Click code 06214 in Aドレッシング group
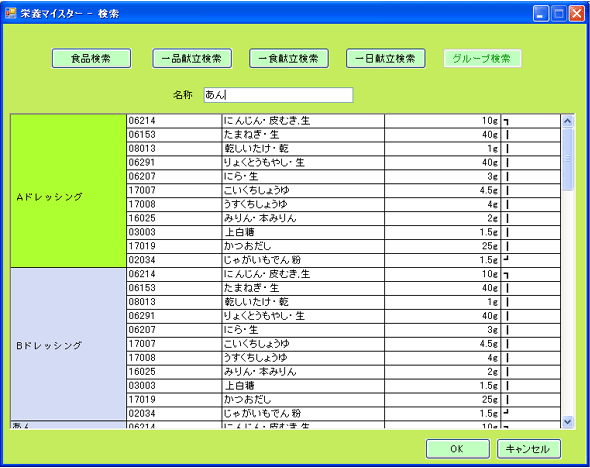 pyautogui.click(x=174, y=121)
